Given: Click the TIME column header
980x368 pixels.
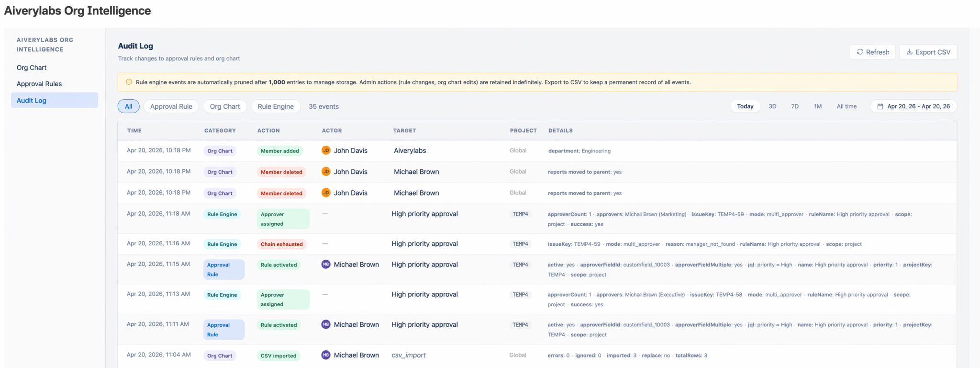Looking at the screenshot, I should click(x=134, y=130).
